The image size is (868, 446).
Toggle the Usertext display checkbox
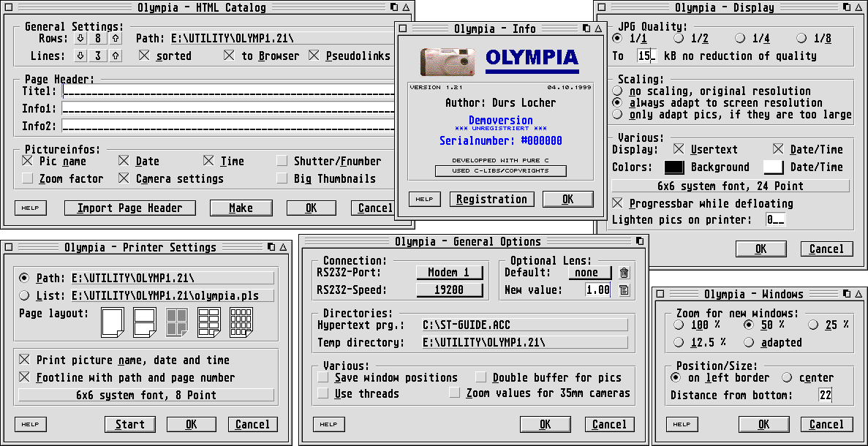(679, 149)
